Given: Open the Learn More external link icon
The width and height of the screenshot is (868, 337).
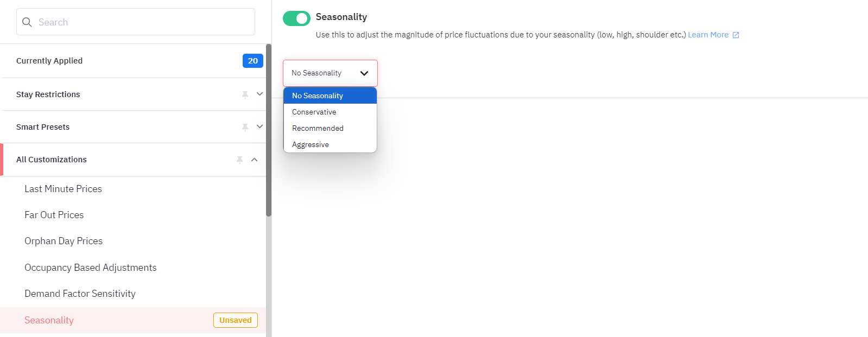Looking at the screenshot, I should pos(736,35).
